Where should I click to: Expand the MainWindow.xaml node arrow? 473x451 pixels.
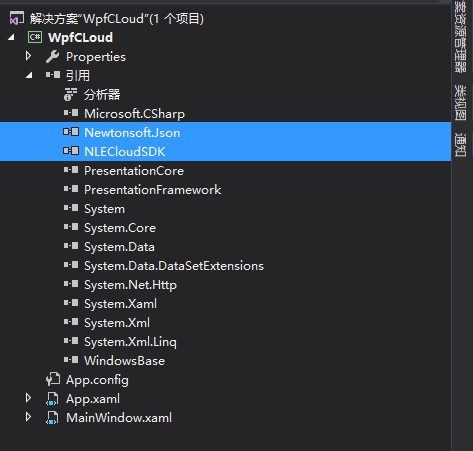[x=29, y=417]
